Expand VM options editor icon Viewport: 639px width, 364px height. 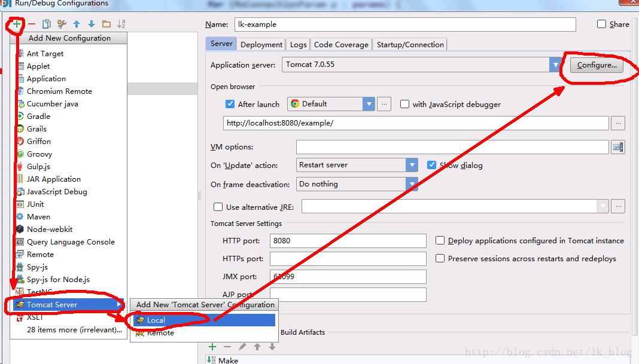[x=618, y=147]
